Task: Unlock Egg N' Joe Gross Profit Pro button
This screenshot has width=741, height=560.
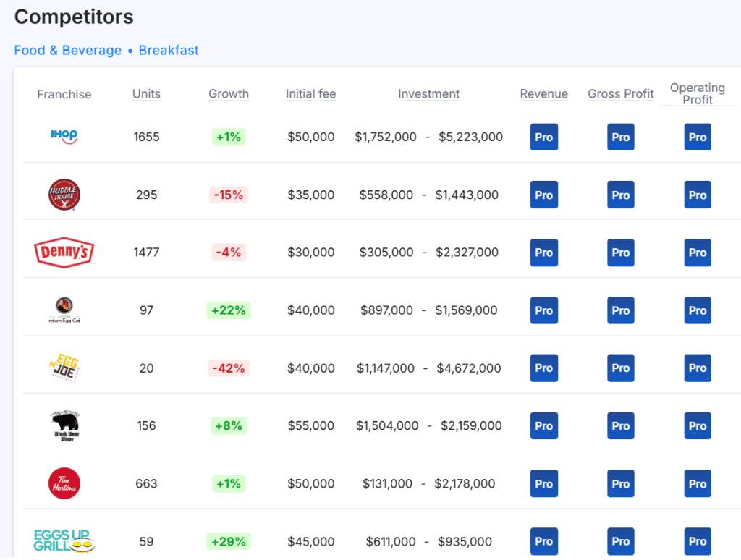Action: pos(620,368)
